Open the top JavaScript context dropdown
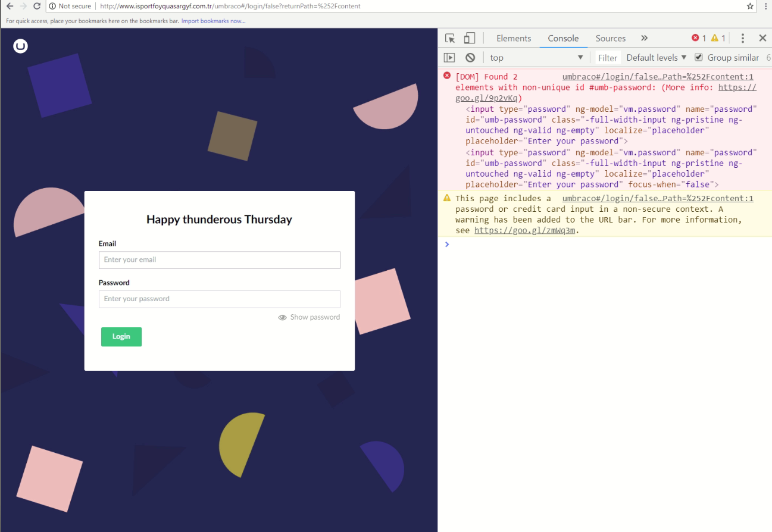 pos(536,58)
